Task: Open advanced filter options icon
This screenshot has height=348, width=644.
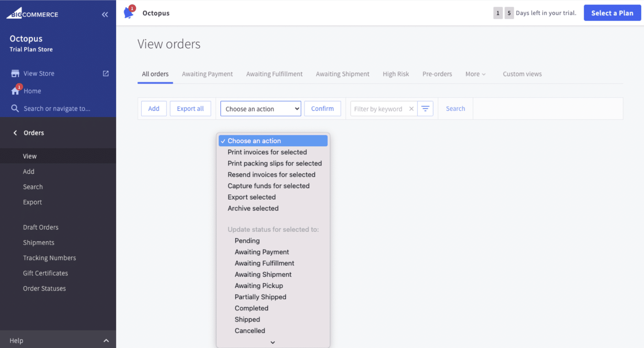Action: coord(425,109)
